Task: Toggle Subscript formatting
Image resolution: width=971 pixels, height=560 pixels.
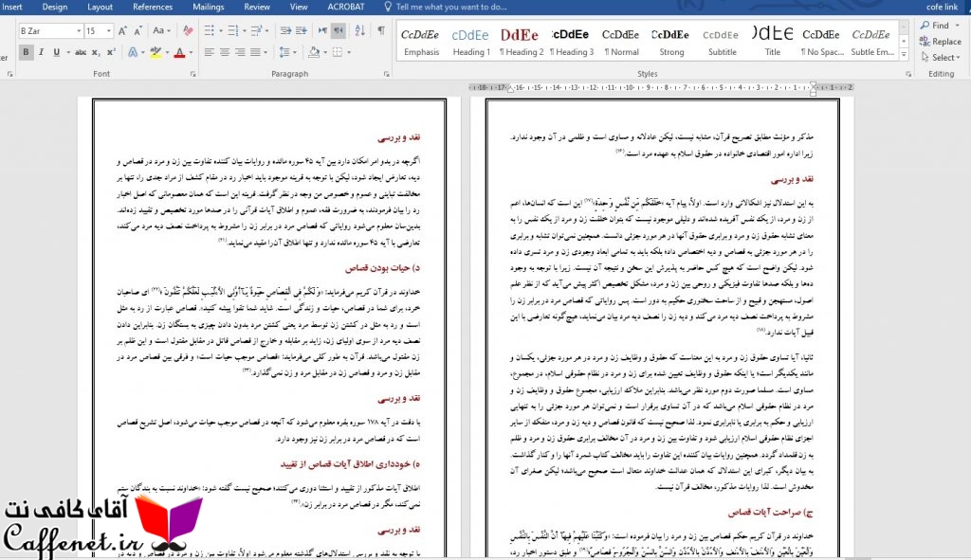Action: [96, 53]
